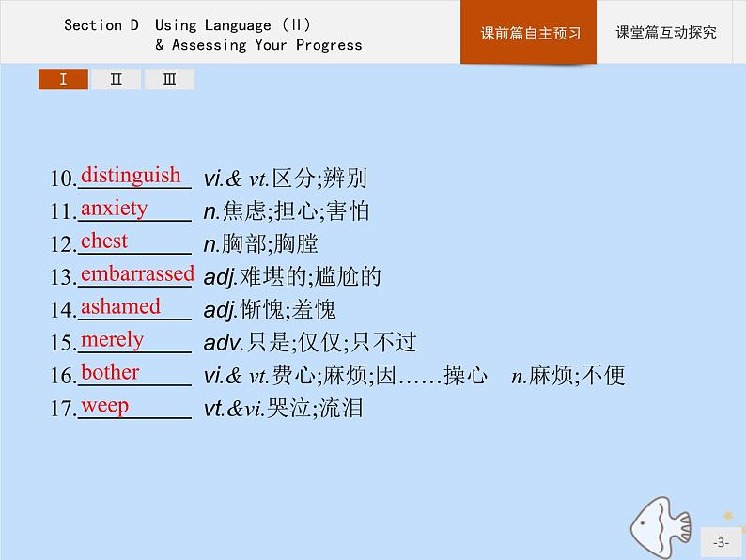746x560 pixels.
Task: Click the definition 只是;仅仅;只不过
Action: 332,343
